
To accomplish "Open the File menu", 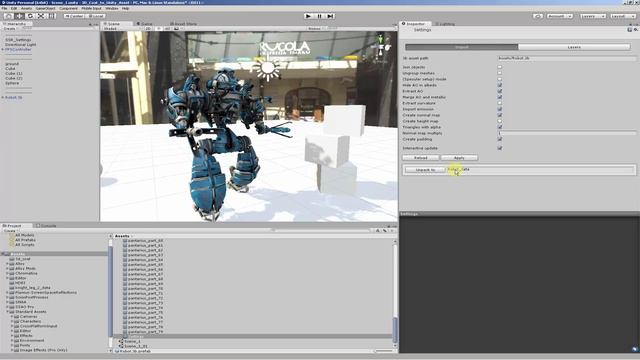I will pyautogui.click(x=4, y=8).
